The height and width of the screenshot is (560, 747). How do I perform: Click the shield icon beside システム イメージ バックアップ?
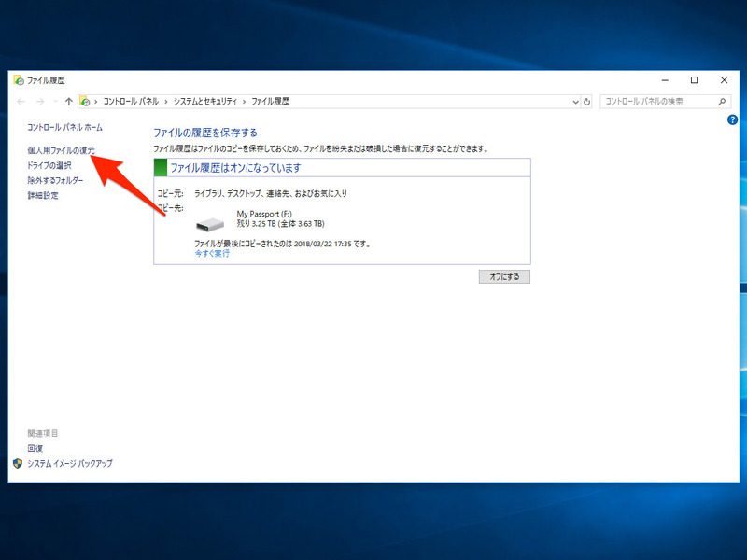[18, 463]
